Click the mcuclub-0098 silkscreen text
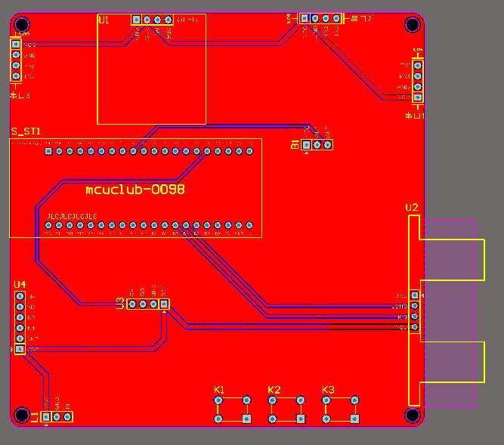 click(135, 190)
